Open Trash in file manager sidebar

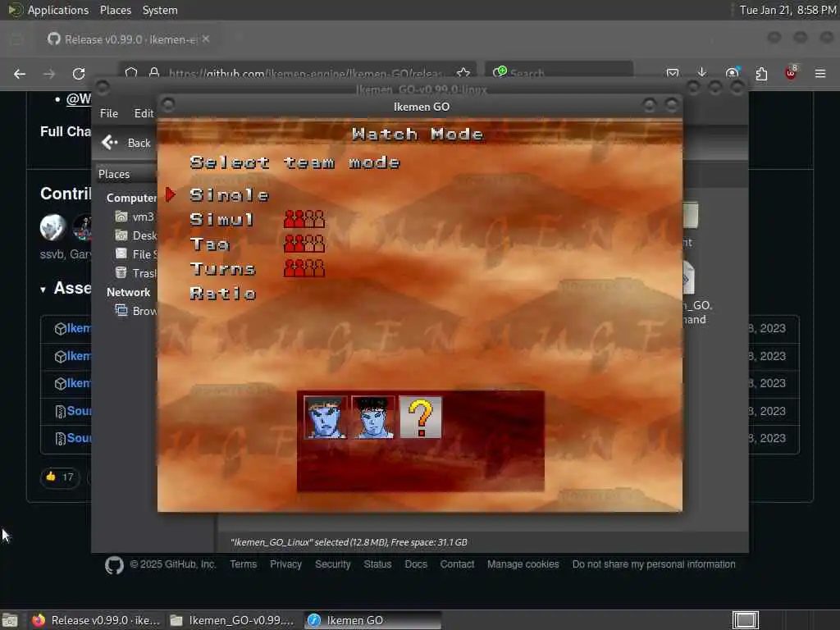(135, 273)
